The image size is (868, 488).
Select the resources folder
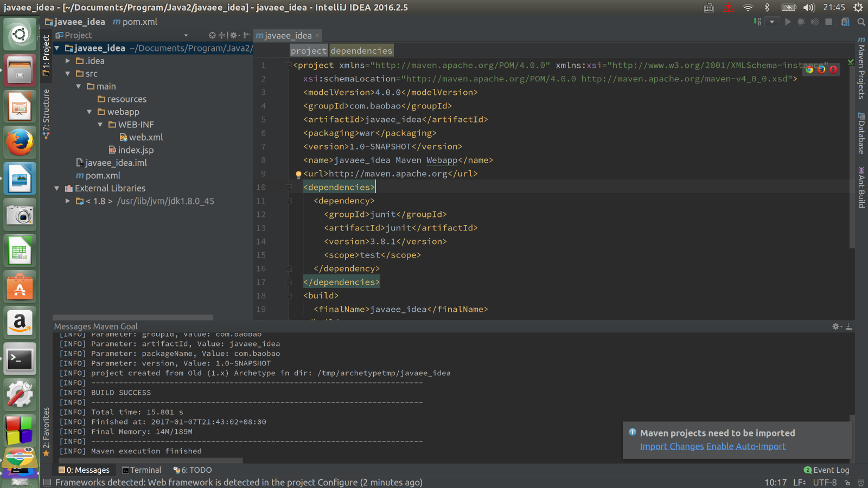pyautogui.click(x=122, y=99)
